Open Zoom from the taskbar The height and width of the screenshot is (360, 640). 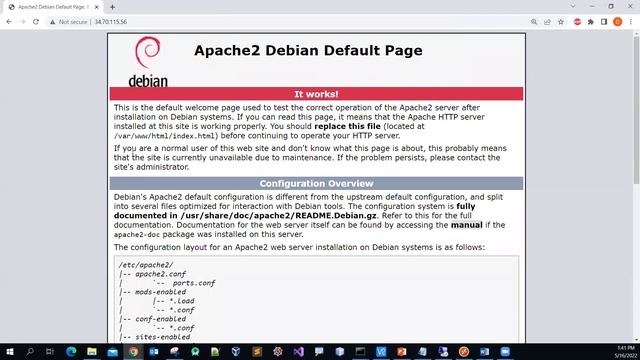[x=505, y=351]
